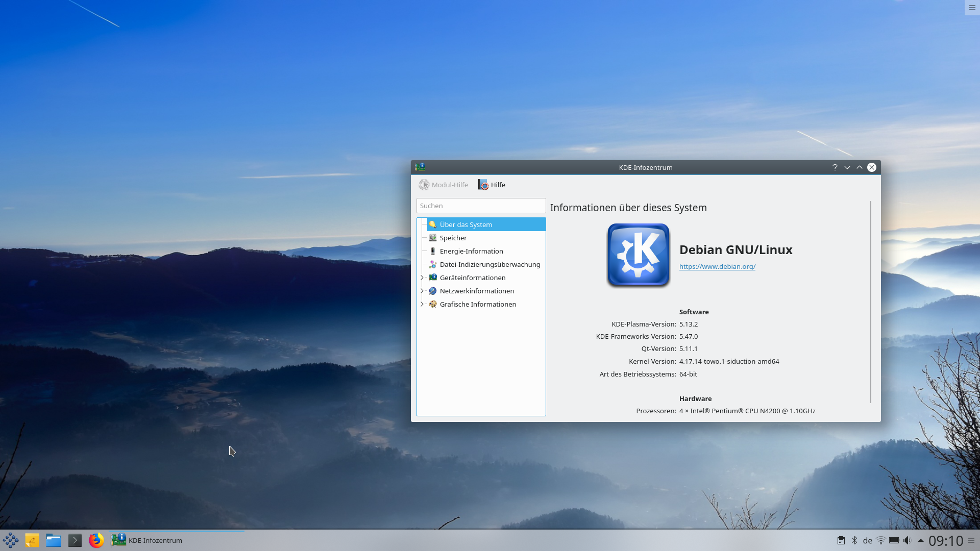980x551 pixels.
Task: Click the Geräteinformationen chip icon
Action: coord(433,278)
